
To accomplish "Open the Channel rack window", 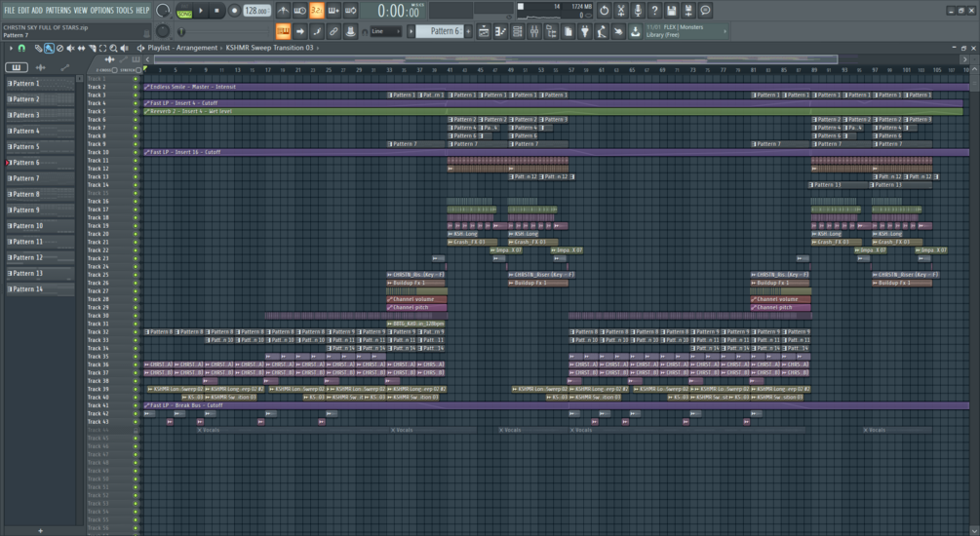I will 518,31.
